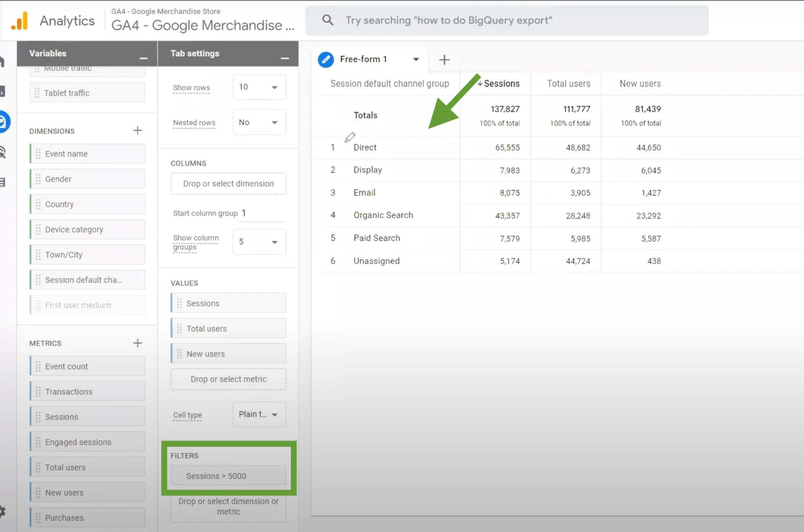Grab the Total users value drag handle
This screenshot has width=804, height=532.
point(180,328)
